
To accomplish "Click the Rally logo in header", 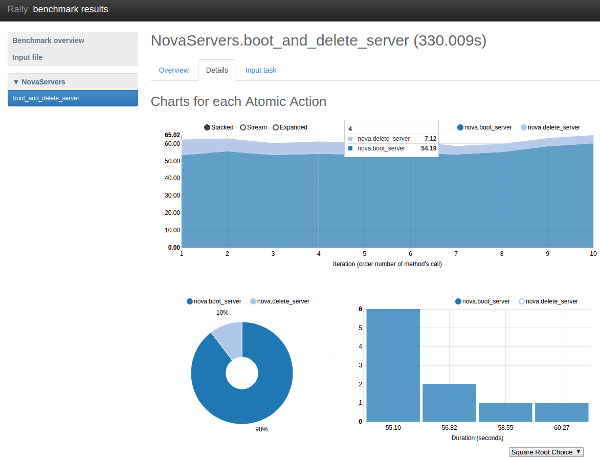I will tap(16, 10).
